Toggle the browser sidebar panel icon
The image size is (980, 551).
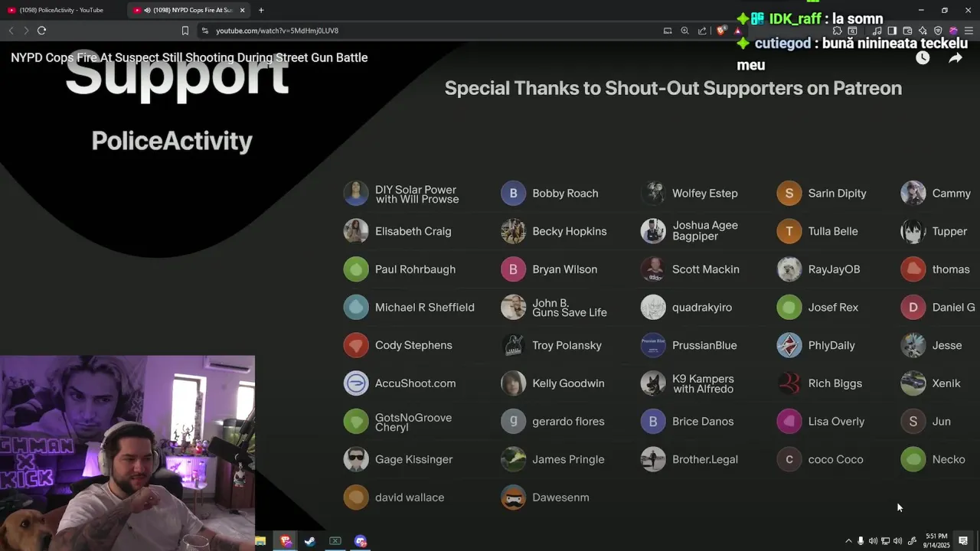[892, 31]
